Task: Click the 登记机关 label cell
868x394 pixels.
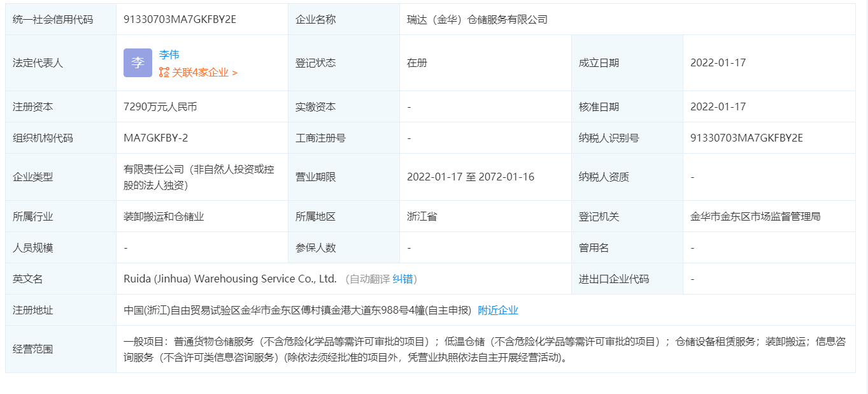Action: (x=627, y=216)
